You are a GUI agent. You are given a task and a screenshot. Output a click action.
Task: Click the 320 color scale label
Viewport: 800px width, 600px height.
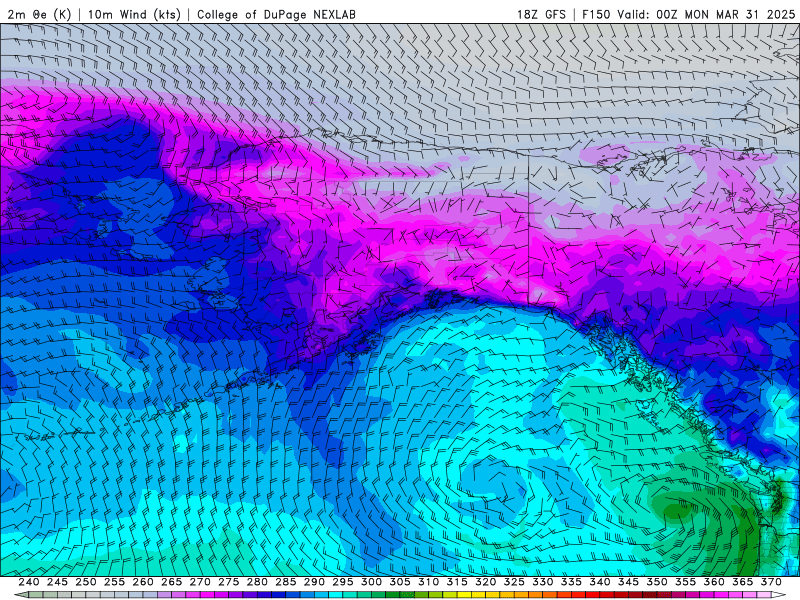(x=486, y=582)
